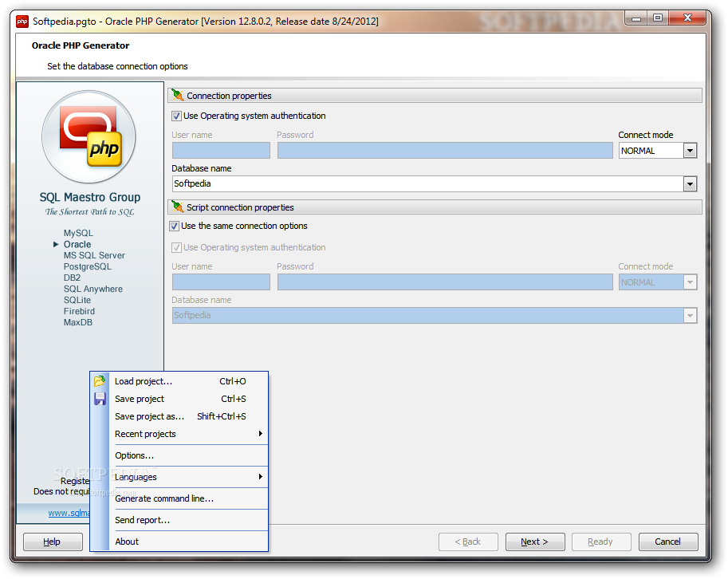728x579 pixels.
Task: Choose Save project as... from the menu
Action: point(179,416)
